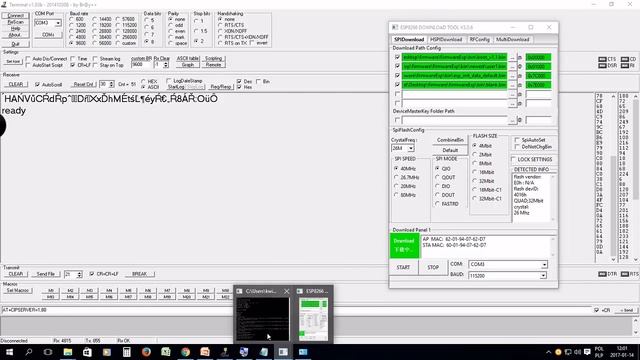Select the SPIDownload tab
The height and width of the screenshot is (360, 640).
tap(409, 39)
